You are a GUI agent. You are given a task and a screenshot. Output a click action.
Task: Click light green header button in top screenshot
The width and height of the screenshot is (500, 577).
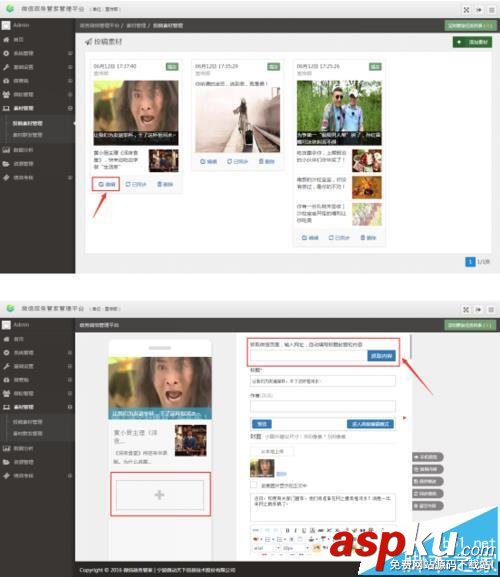pyautogui.click(x=470, y=25)
